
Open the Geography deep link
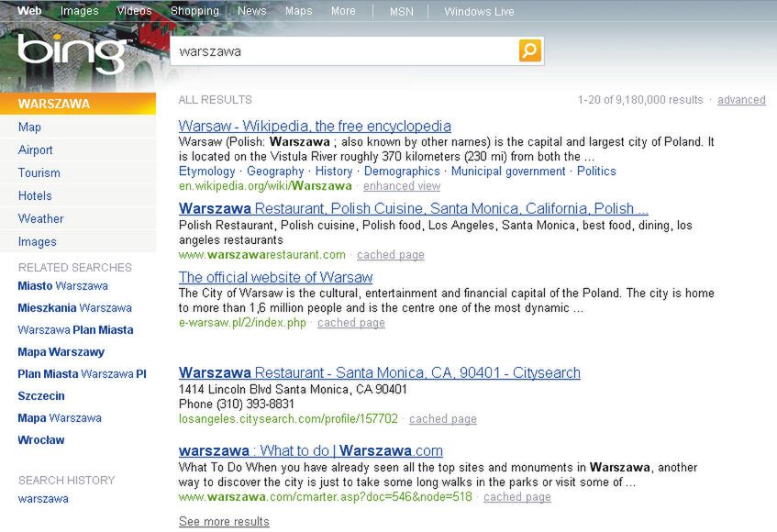275,171
